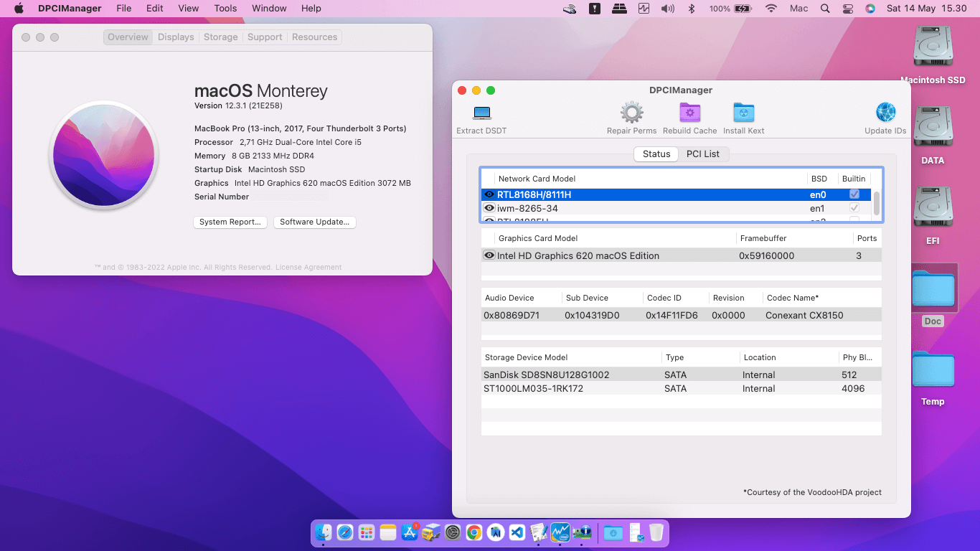Image resolution: width=980 pixels, height=551 pixels.
Task: Open System Preferences from the dock
Action: click(x=452, y=532)
